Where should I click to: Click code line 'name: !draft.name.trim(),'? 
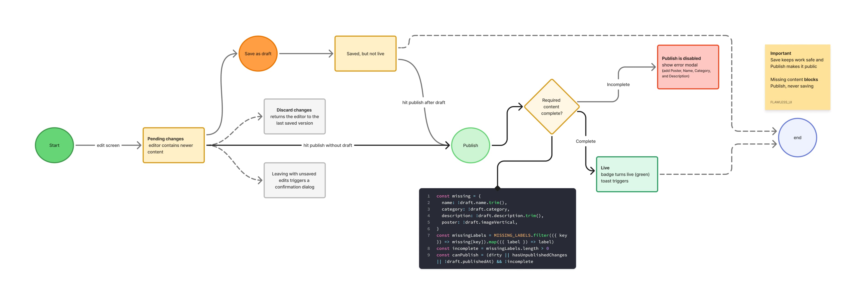pos(474,203)
